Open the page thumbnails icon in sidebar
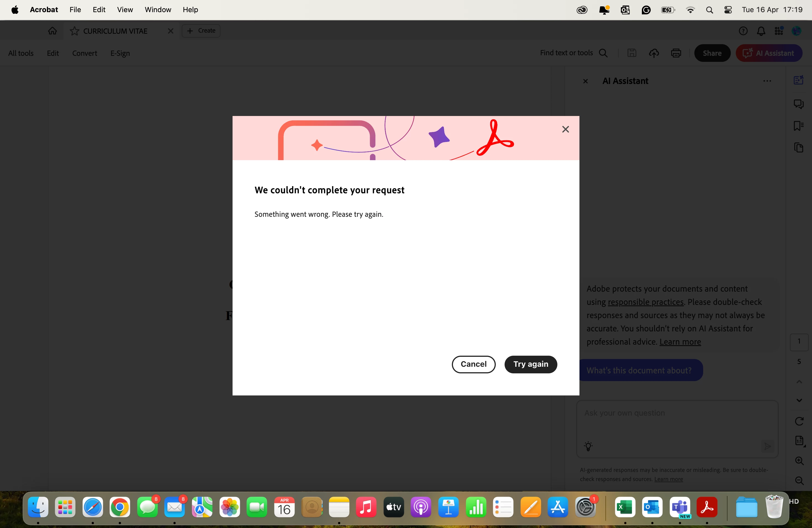 (798, 148)
